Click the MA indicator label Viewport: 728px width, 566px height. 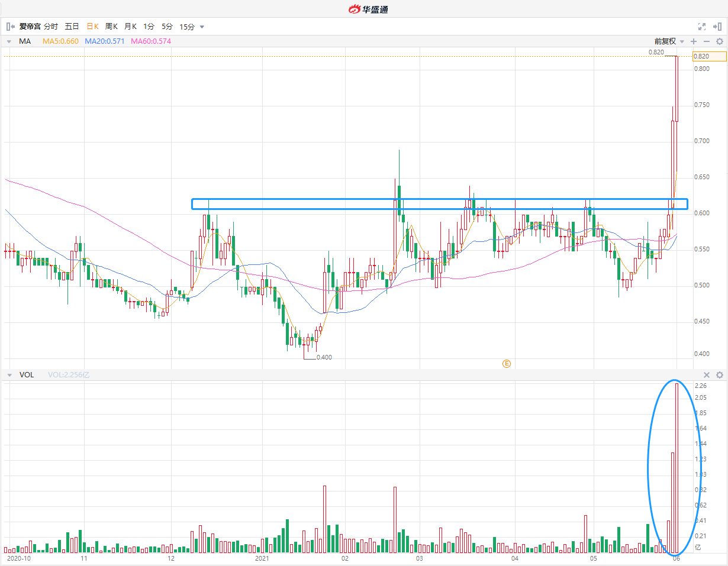pos(25,41)
